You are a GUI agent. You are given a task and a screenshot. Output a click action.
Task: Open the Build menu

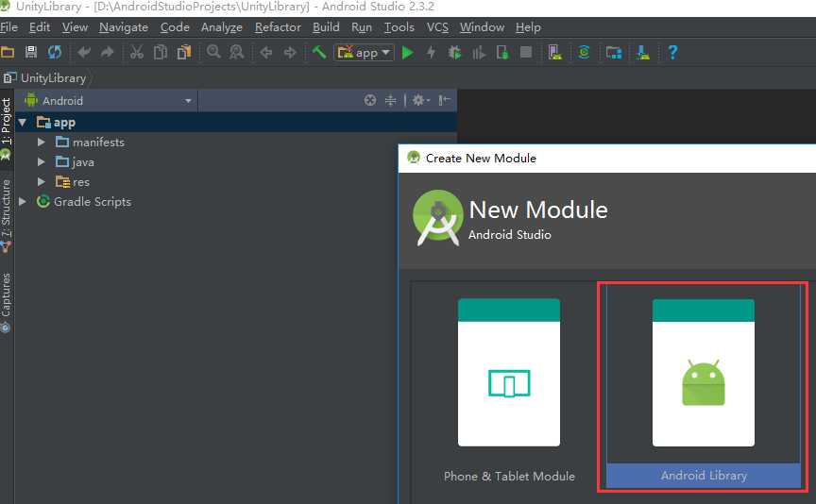point(326,27)
